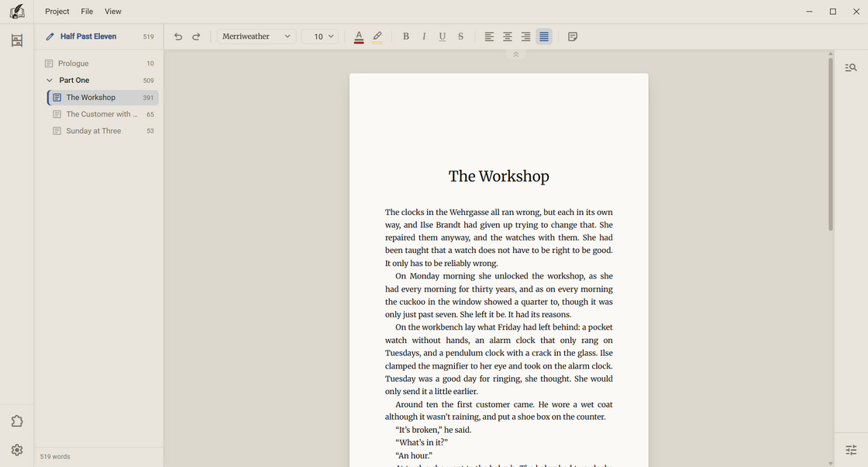The height and width of the screenshot is (467, 868).
Task: Maximize the window
Action: pyautogui.click(x=832, y=11)
